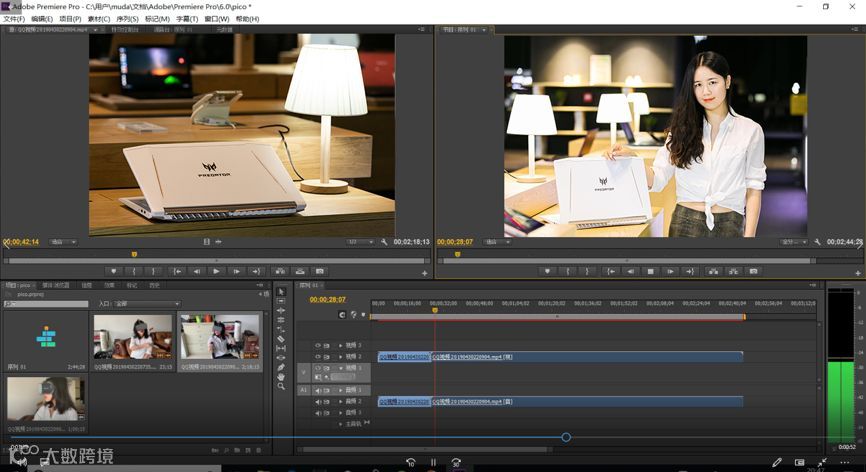Select the Pen tool in the tools panel
The image size is (866, 472).
click(281, 367)
